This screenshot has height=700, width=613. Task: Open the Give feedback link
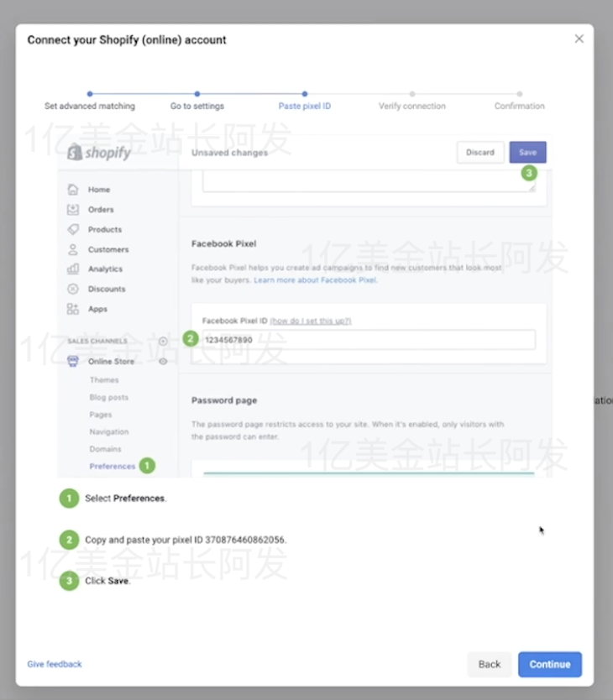point(55,664)
